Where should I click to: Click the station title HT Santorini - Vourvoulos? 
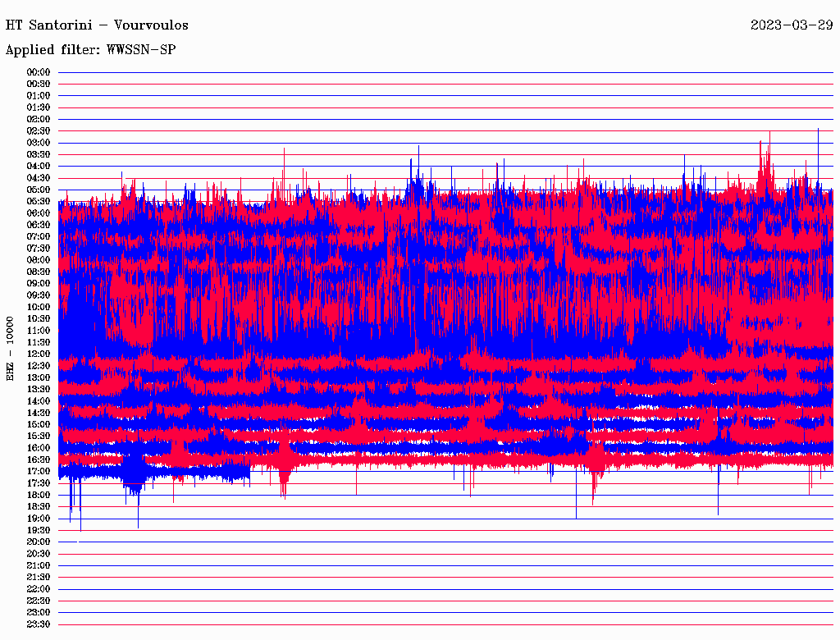pyautogui.click(x=97, y=25)
